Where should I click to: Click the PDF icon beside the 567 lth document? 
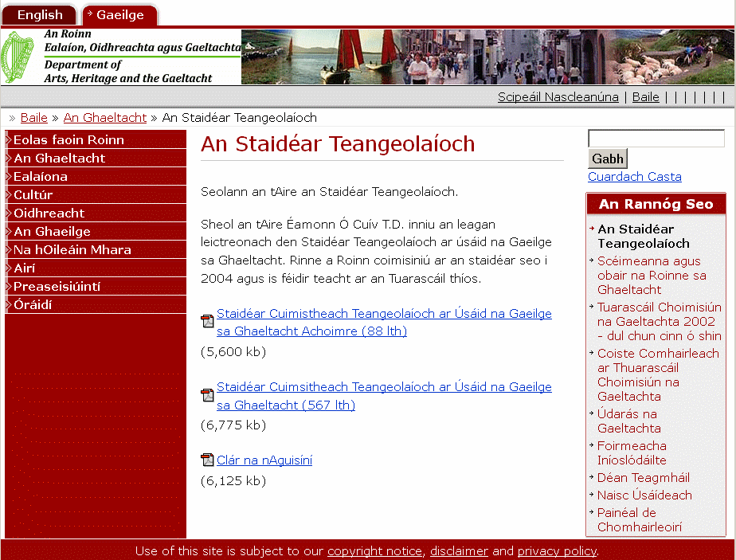(x=207, y=395)
